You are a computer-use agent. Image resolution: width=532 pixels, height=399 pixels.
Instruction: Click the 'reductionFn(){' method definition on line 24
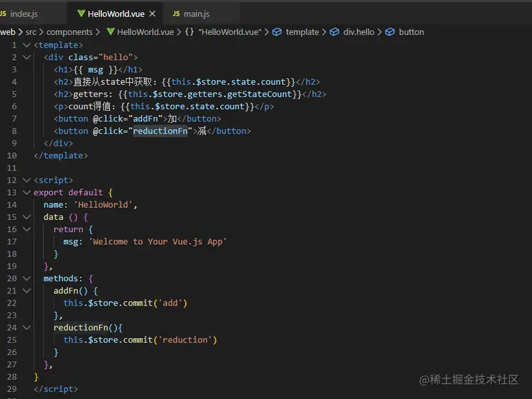tap(88, 328)
